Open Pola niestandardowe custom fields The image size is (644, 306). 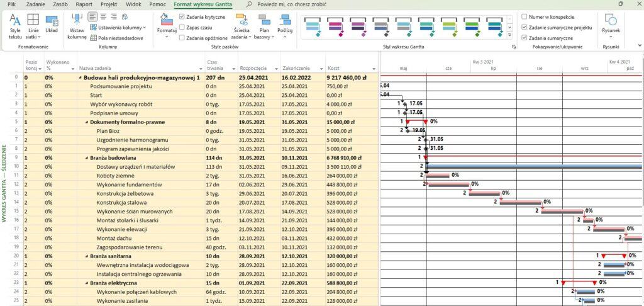click(117, 38)
